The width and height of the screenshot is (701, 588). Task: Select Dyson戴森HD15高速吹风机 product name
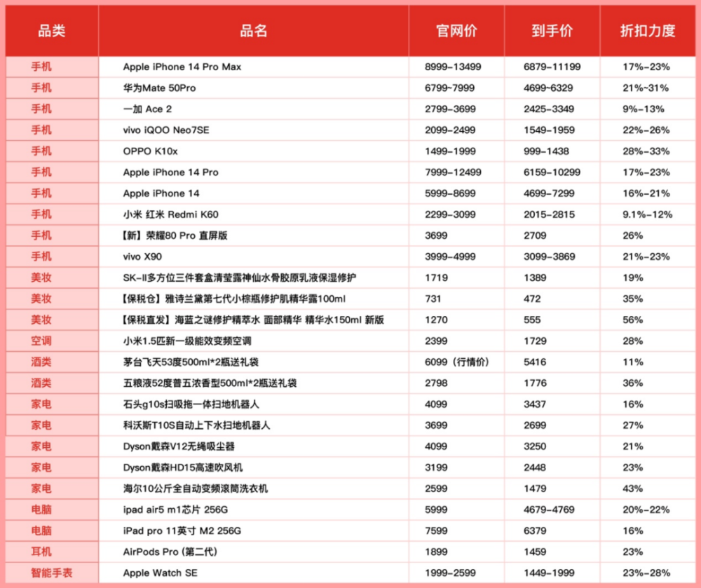click(183, 467)
